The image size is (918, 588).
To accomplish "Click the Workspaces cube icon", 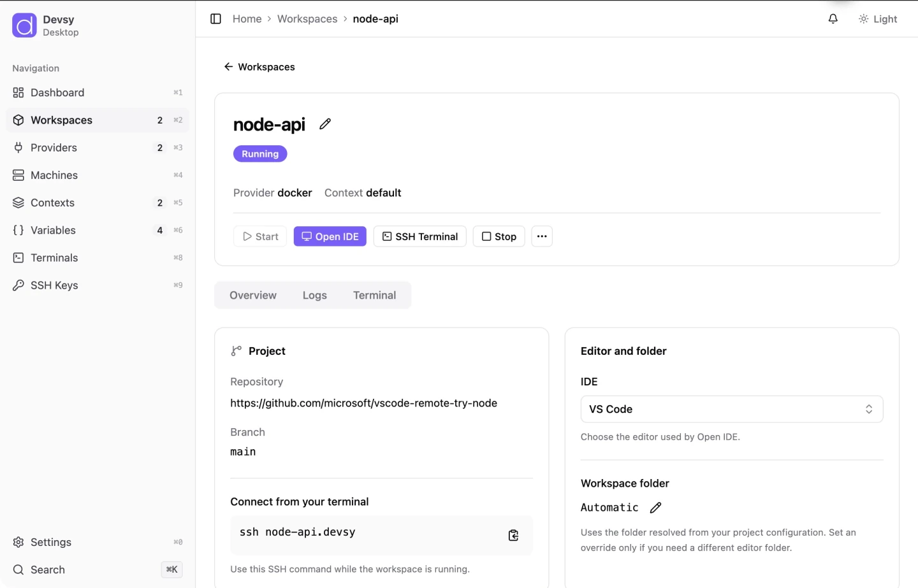I will (18, 120).
